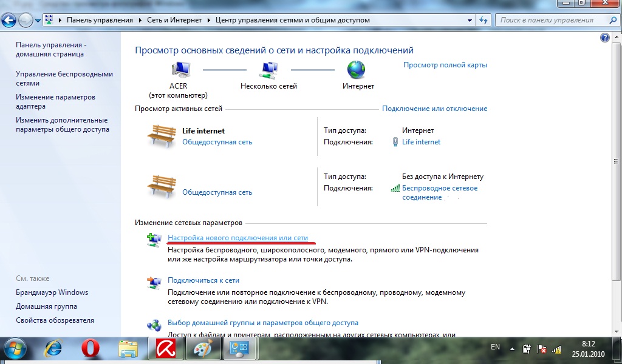Open 'Управление беспроводными сетями' sidebar link
The height and width of the screenshot is (364, 622).
[x=64, y=78]
